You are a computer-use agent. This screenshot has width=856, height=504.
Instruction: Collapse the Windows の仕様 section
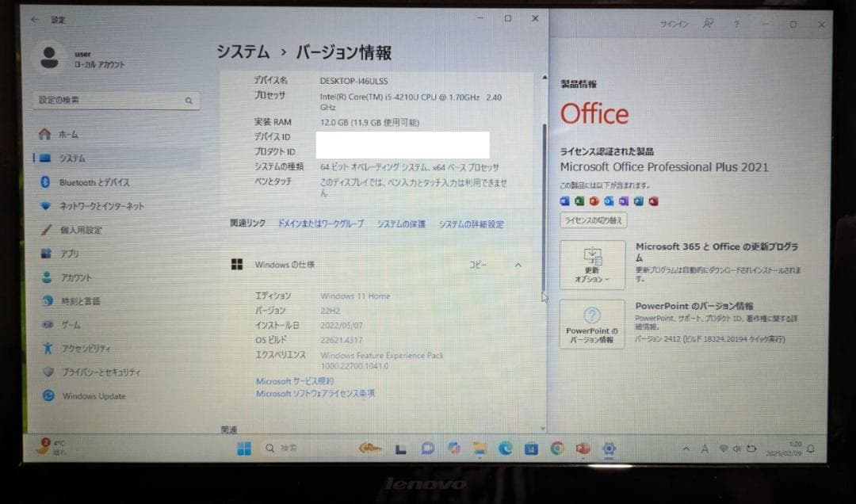coord(518,265)
